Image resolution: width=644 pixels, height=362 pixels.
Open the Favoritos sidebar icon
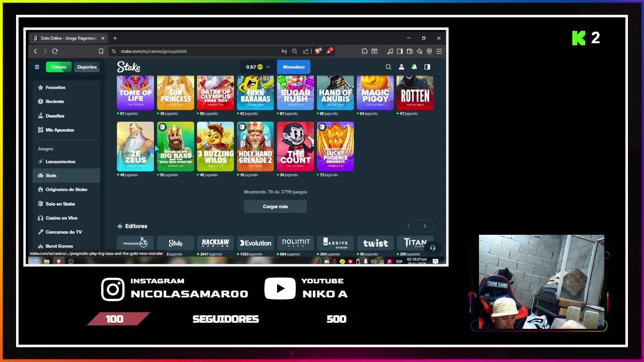pos(40,87)
